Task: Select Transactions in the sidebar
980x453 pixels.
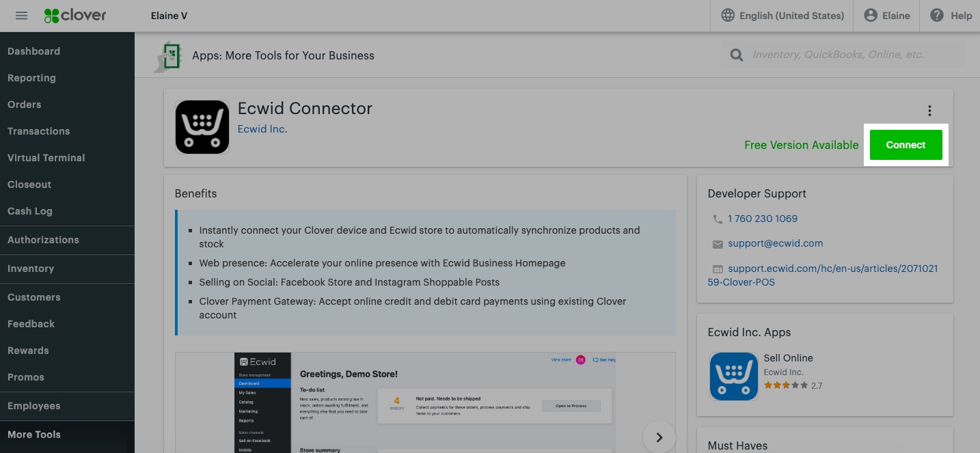Action: pos(38,131)
